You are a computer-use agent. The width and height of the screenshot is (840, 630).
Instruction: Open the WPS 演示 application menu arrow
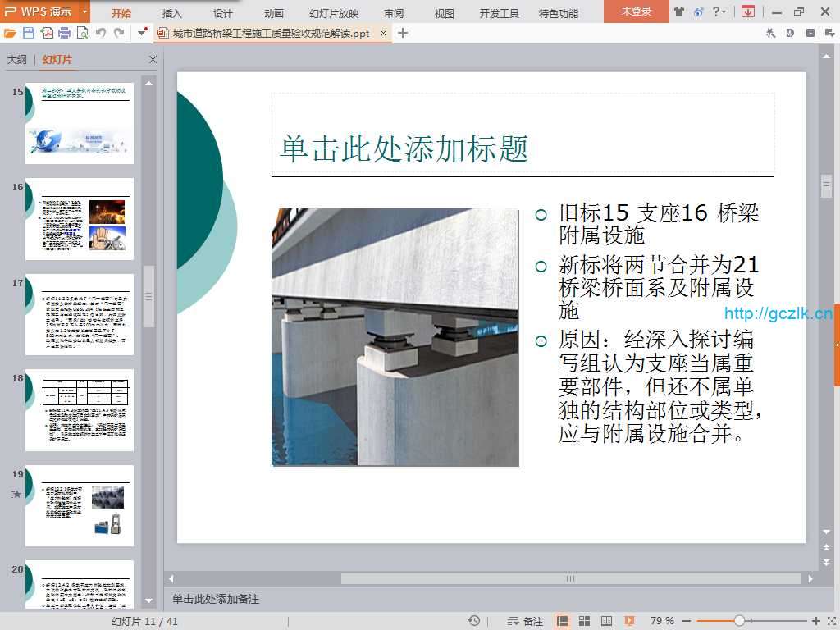tap(84, 11)
